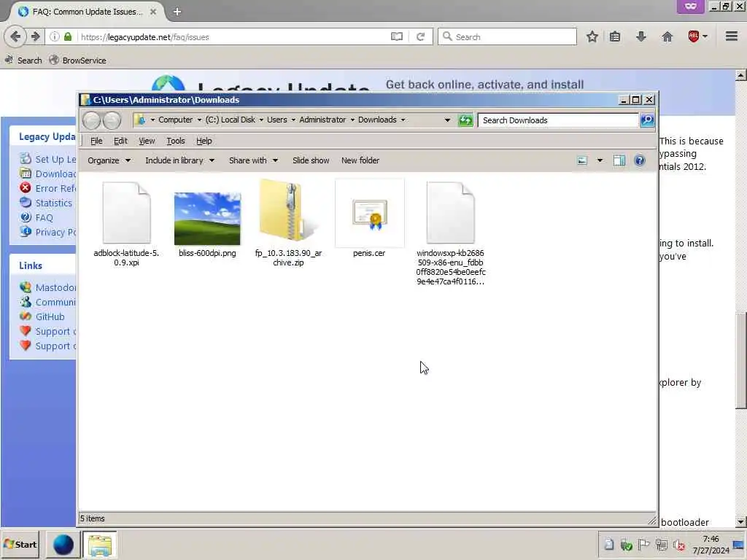This screenshot has width=747, height=560.
Task: Click the Firefox back arrow button
Action: pyautogui.click(x=15, y=36)
